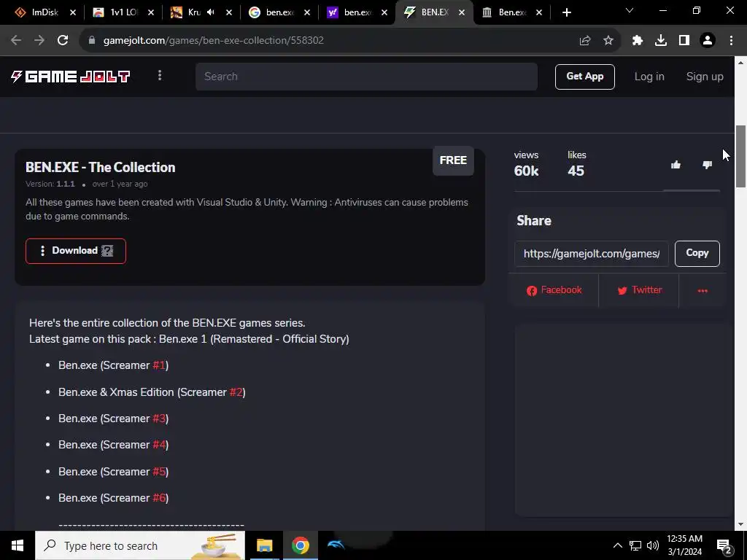747x560 pixels.
Task: Click the scrollbar up arrow
Action: click(x=740, y=63)
